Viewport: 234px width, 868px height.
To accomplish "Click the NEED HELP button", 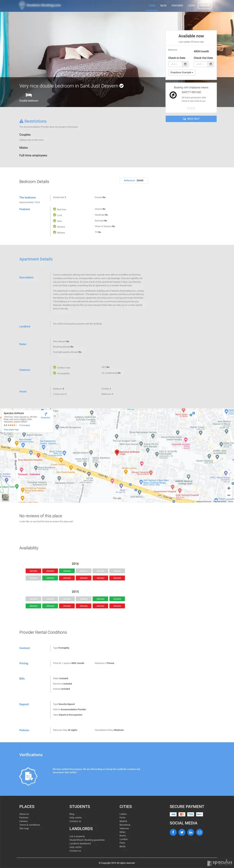I will pyautogui.click(x=191, y=119).
